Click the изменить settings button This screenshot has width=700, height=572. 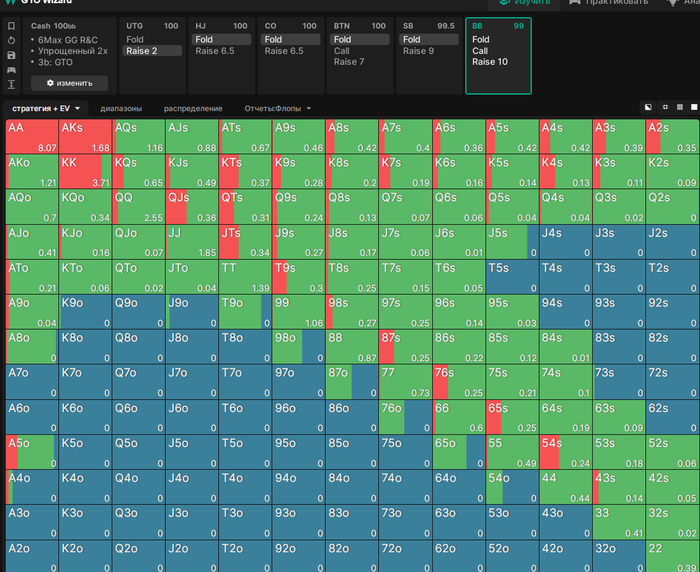tap(70, 83)
